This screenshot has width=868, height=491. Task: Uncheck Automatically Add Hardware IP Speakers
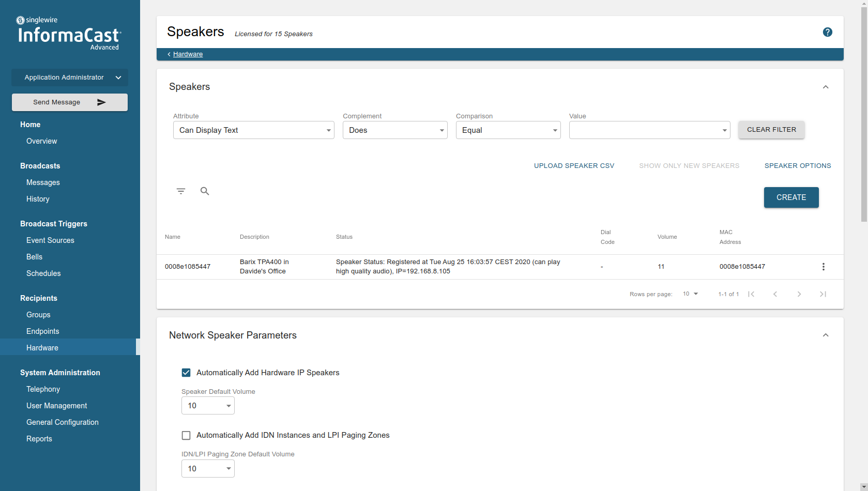(x=186, y=372)
